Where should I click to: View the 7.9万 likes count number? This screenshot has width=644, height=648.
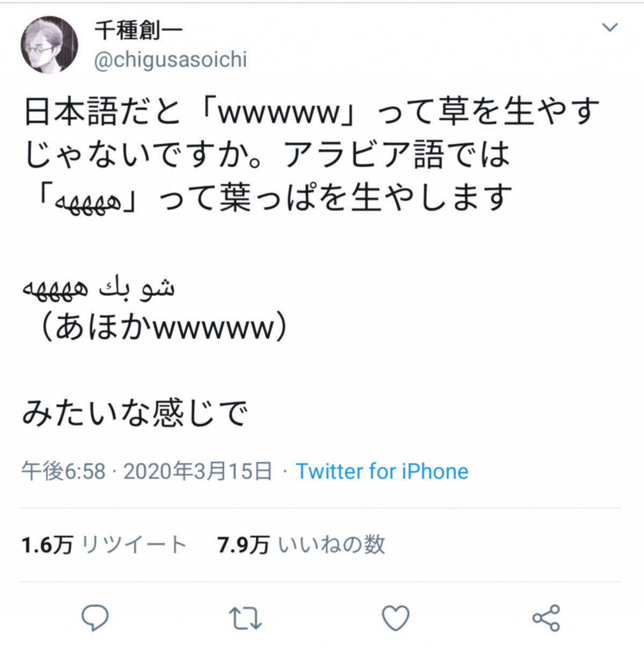[243, 545]
